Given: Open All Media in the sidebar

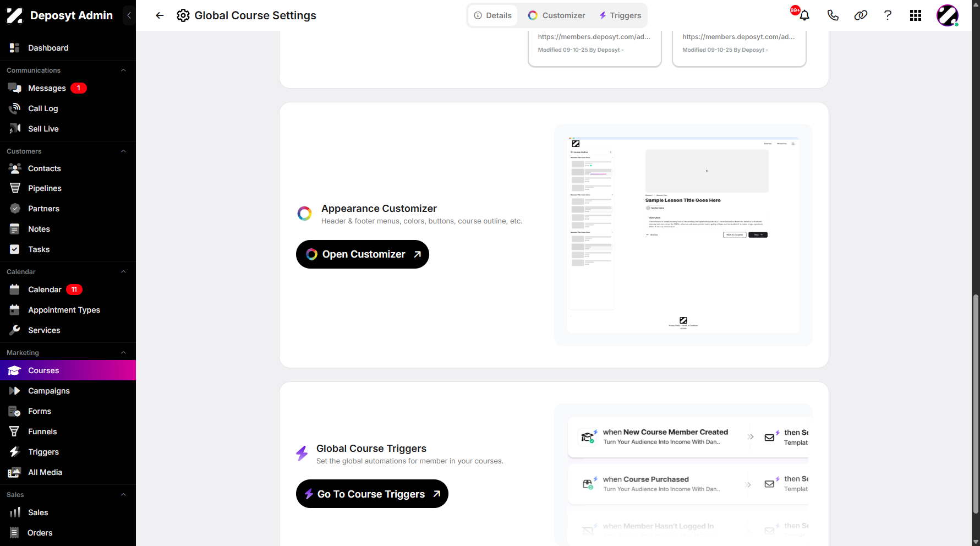Looking at the screenshot, I should click(x=68, y=472).
